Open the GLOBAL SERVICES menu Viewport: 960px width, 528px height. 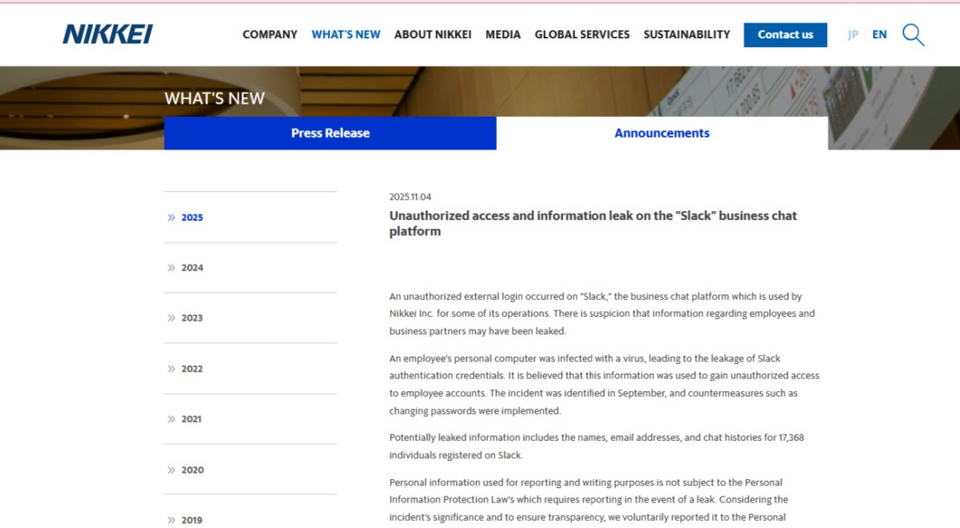tap(582, 35)
